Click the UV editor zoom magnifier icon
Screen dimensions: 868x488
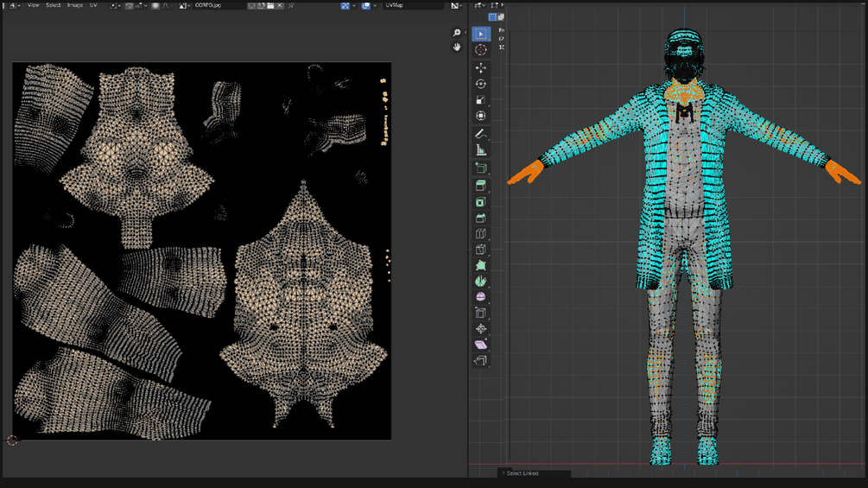pyautogui.click(x=457, y=33)
